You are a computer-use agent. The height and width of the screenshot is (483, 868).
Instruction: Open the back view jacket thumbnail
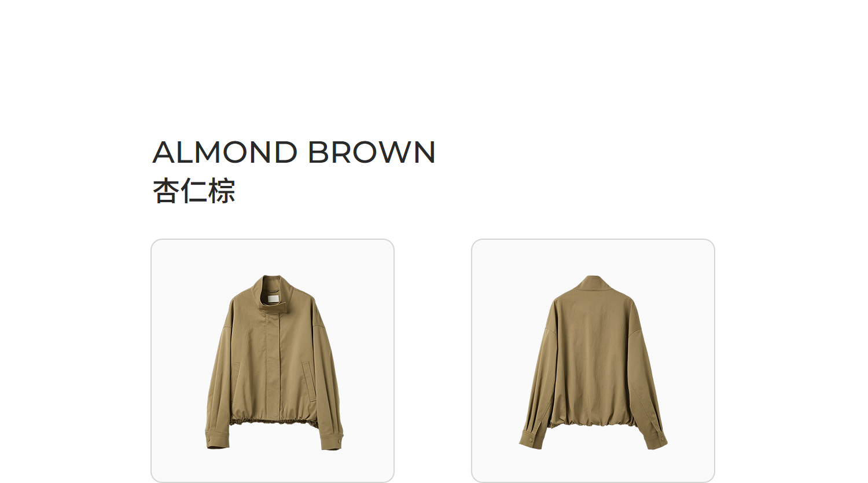[x=593, y=360]
